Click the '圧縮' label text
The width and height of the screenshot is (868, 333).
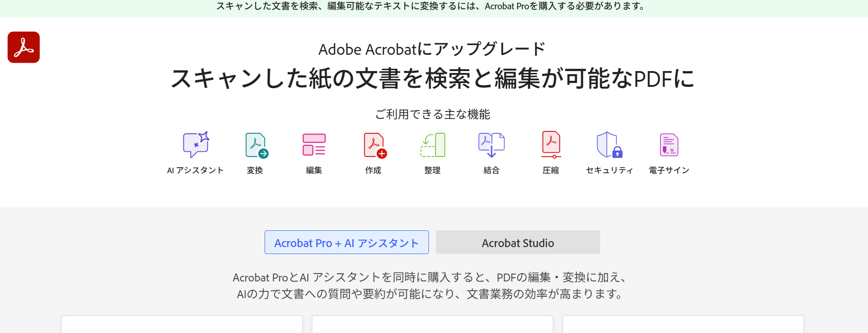tap(551, 170)
